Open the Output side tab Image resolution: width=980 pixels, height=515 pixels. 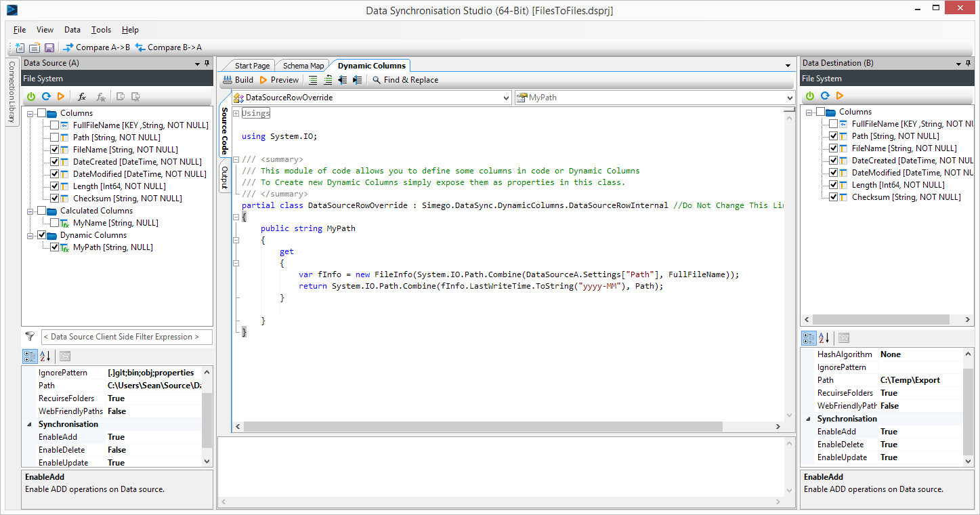click(225, 178)
